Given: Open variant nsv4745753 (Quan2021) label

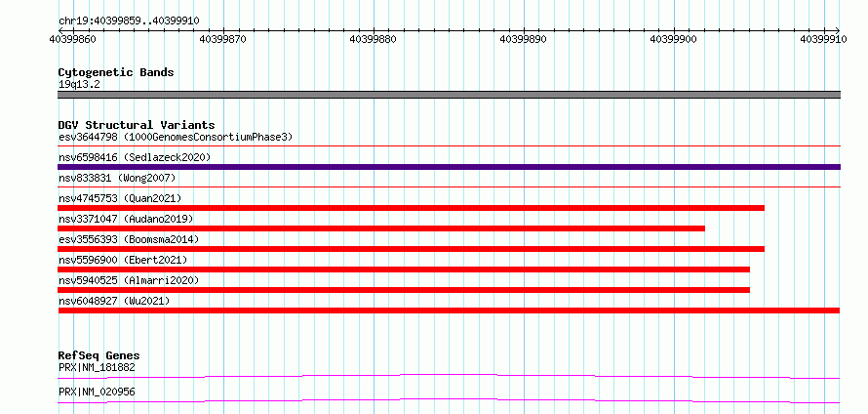Looking at the screenshot, I should click(x=120, y=198).
